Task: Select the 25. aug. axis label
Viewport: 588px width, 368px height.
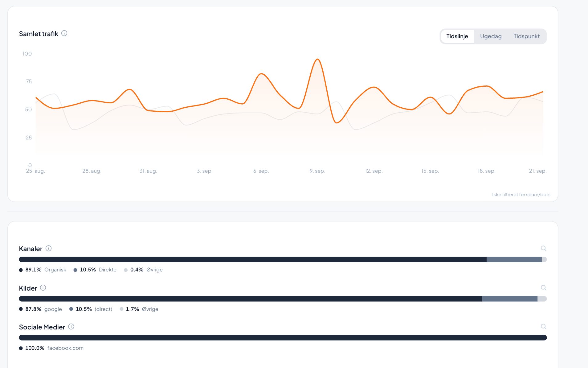Action: tap(35, 171)
